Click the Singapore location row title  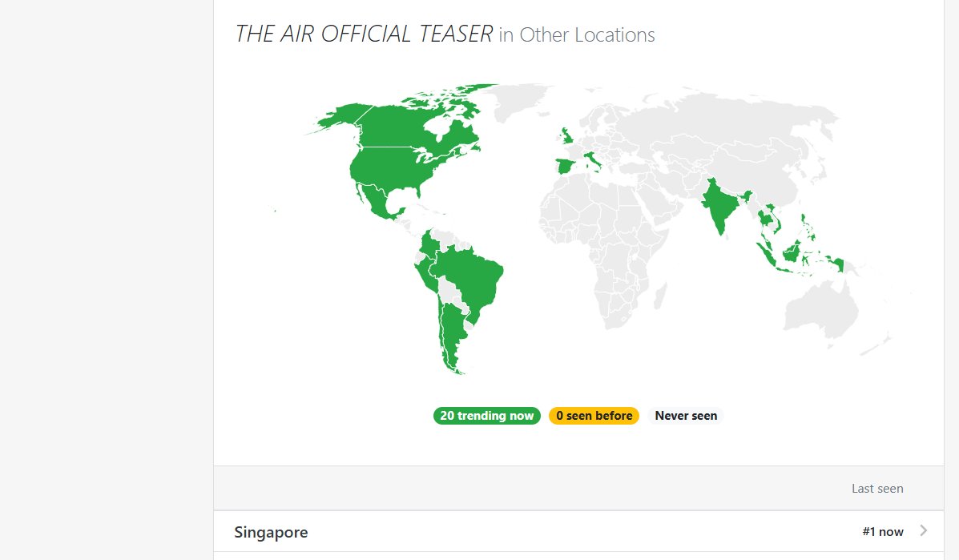271,532
